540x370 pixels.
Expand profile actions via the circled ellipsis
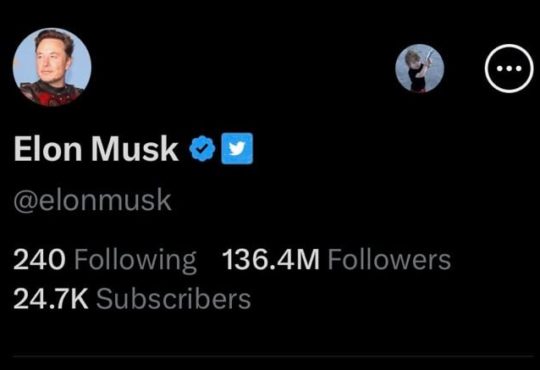pyautogui.click(x=509, y=68)
